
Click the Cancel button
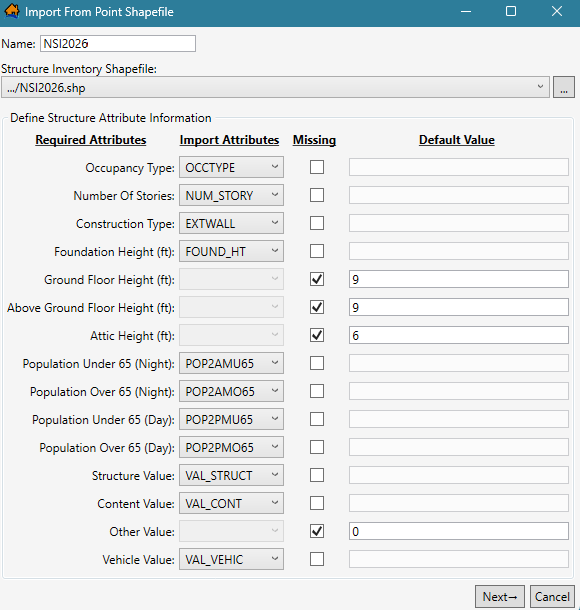pos(552,596)
